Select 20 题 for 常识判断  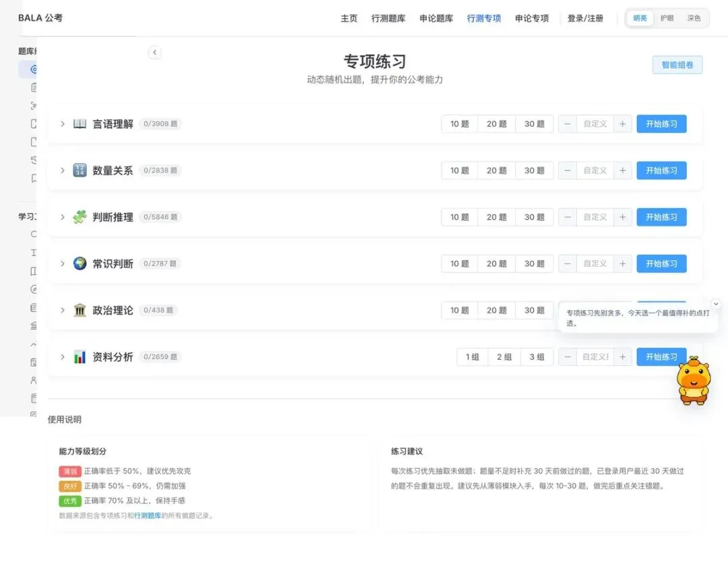pos(496,263)
